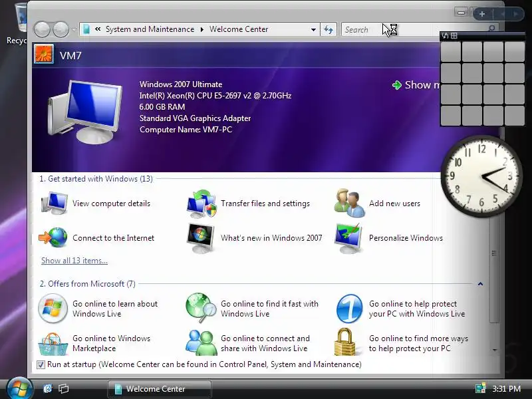Launch Internet Explorer from Quick Launch
Screen dimensions: 532x399
point(48,388)
